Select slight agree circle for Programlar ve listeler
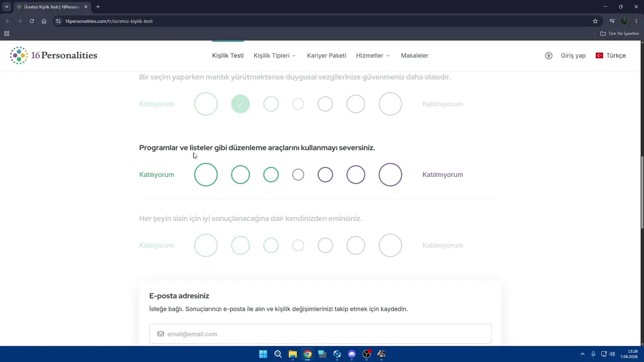644x362 pixels. (271, 174)
